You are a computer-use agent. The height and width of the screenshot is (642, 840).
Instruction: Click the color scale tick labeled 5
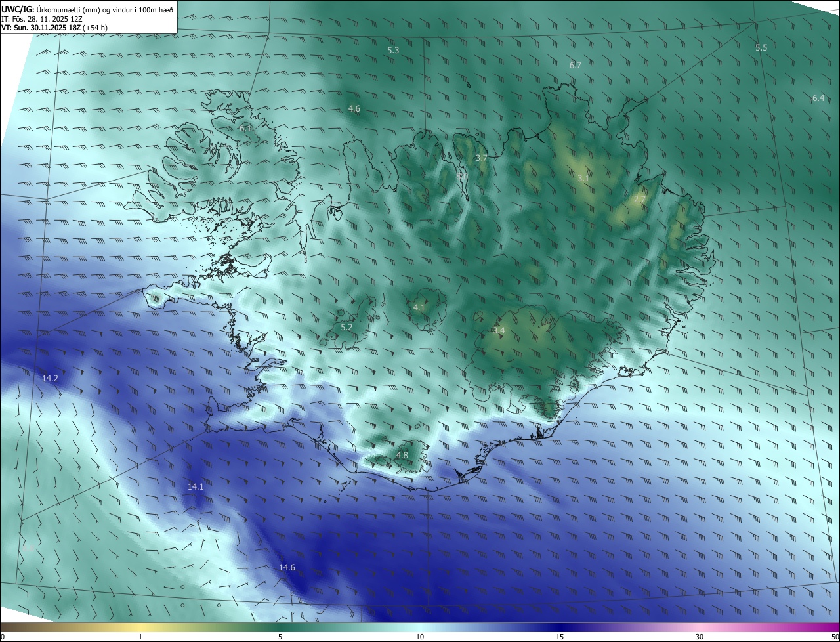click(280, 637)
